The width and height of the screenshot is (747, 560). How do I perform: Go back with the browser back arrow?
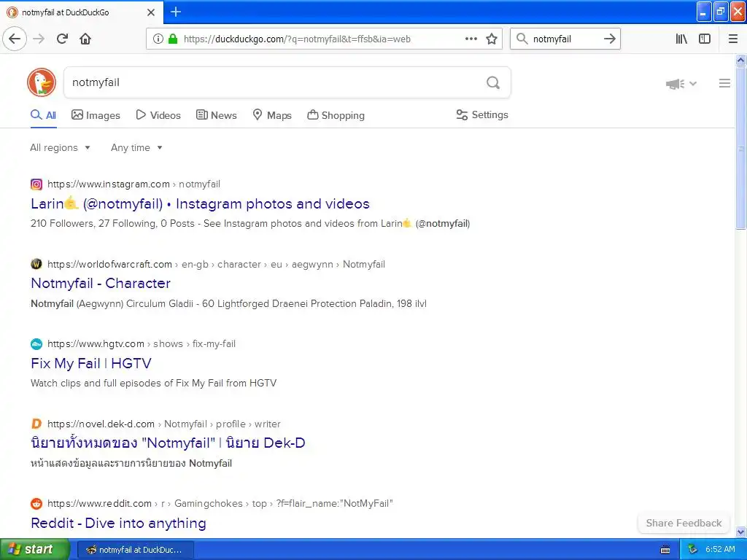(x=15, y=39)
